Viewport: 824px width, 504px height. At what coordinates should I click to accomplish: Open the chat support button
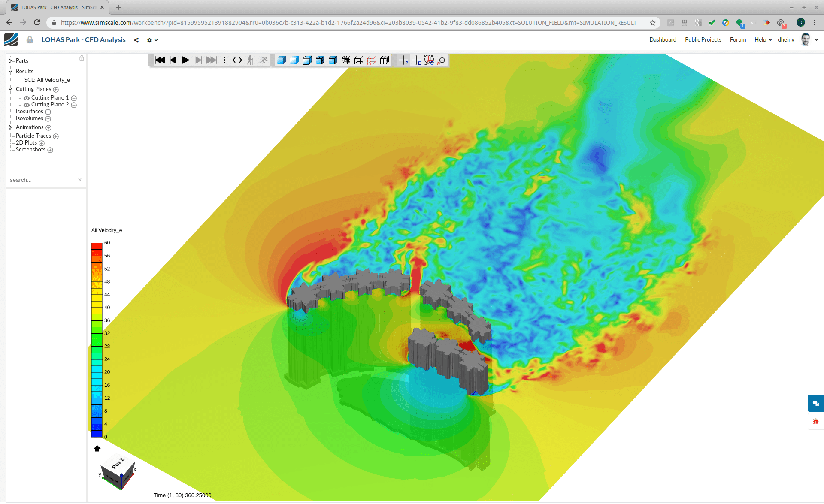(x=815, y=404)
